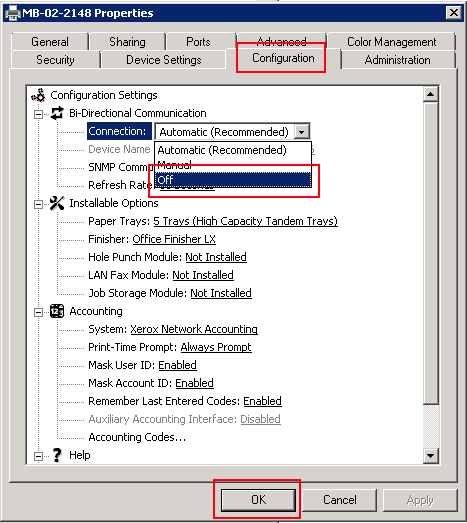The height and width of the screenshot is (523, 467).
Task: Switch to the Device Settings tab
Action: (x=163, y=60)
